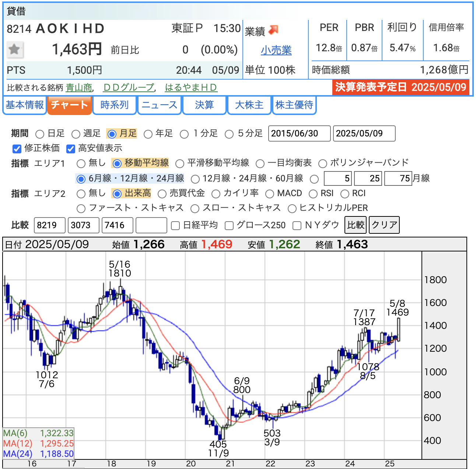
Task: Open the 基本情報 tab
Action: tap(25, 105)
